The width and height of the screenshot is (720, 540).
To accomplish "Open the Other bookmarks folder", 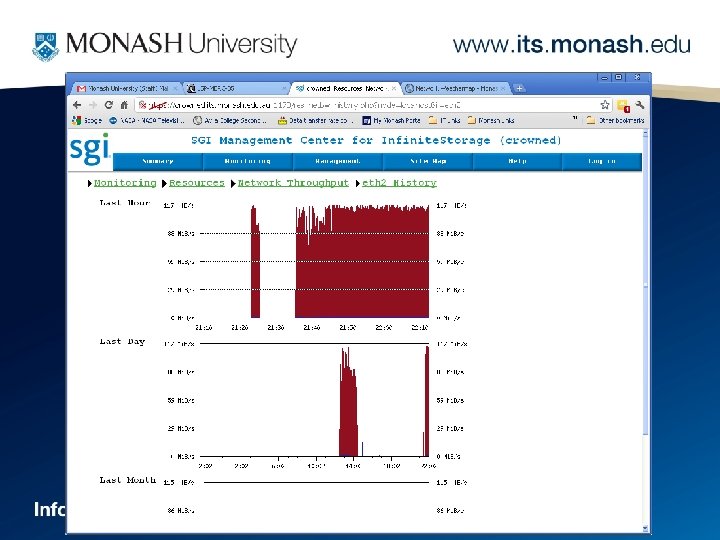I will coord(615,120).
